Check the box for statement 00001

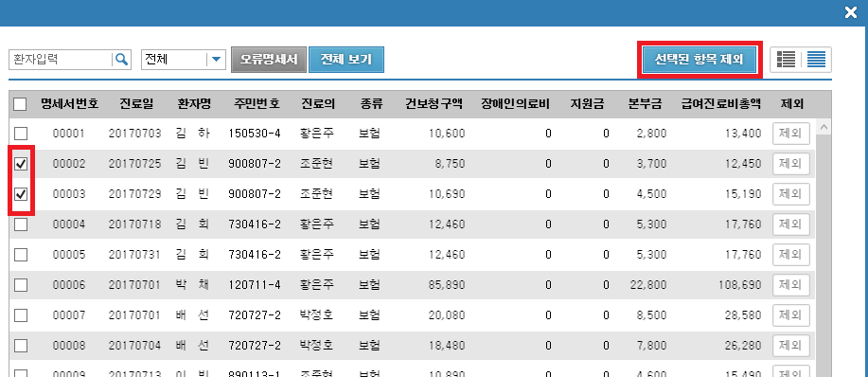point(21,134)
